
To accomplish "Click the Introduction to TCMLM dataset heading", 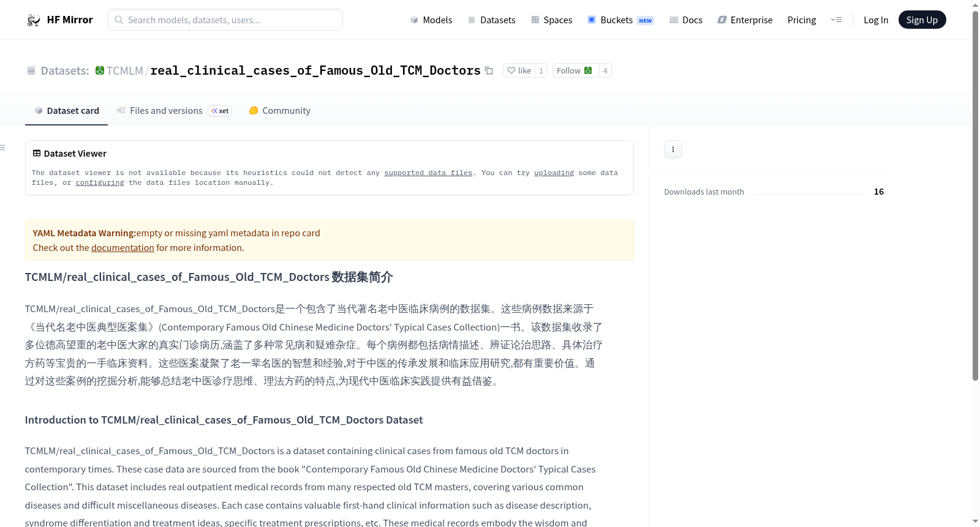I will tap(224, 420).
